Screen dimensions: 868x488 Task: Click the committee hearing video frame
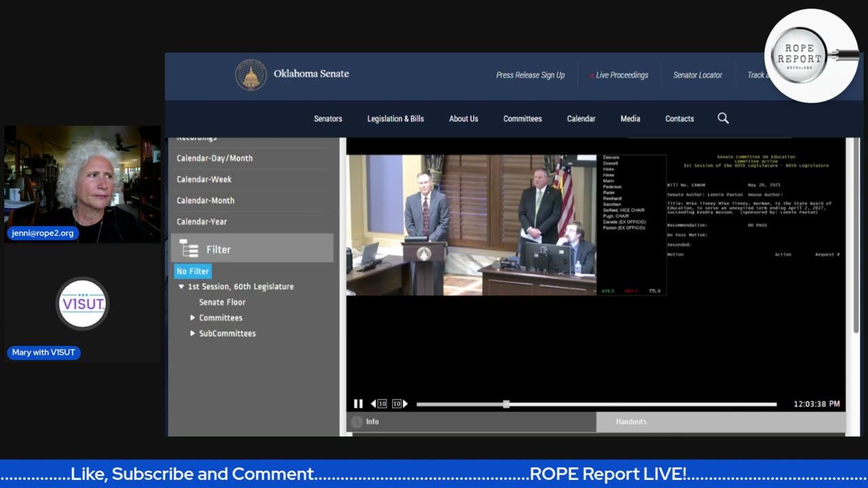[471, 224]
